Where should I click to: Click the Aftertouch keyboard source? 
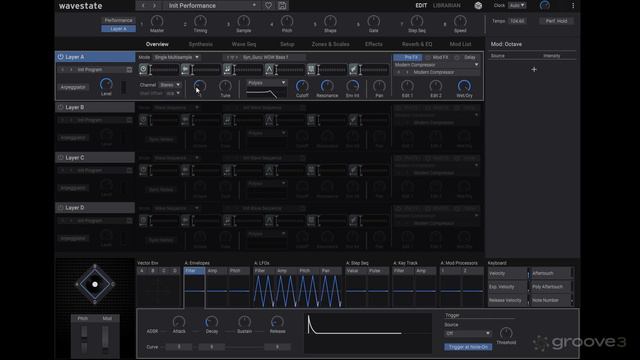(551, 273)
